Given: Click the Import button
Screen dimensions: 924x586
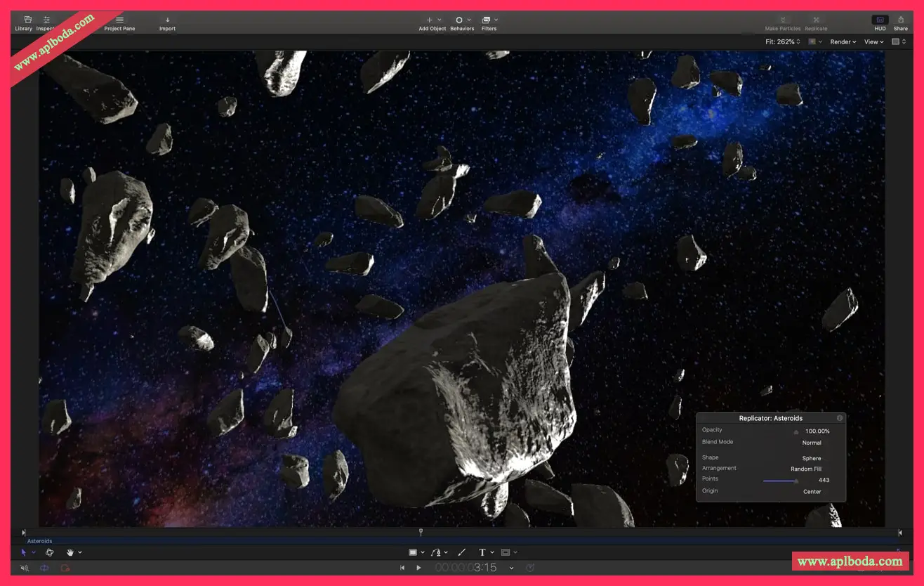Looking at the screenshot, I should (167, 23).
